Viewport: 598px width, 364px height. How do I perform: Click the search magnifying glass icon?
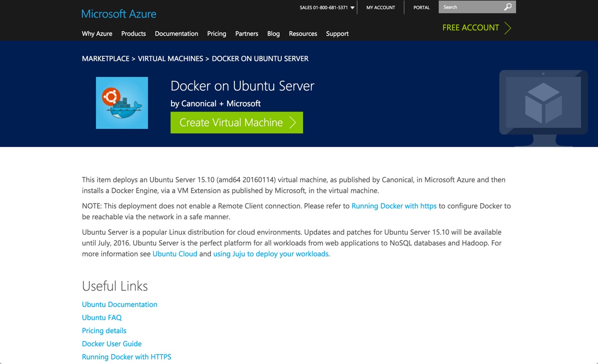click(508, 7)
